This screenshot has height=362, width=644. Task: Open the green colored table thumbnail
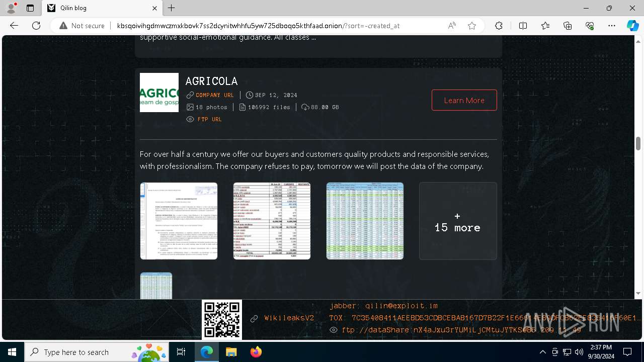click(x=365, y=221)
